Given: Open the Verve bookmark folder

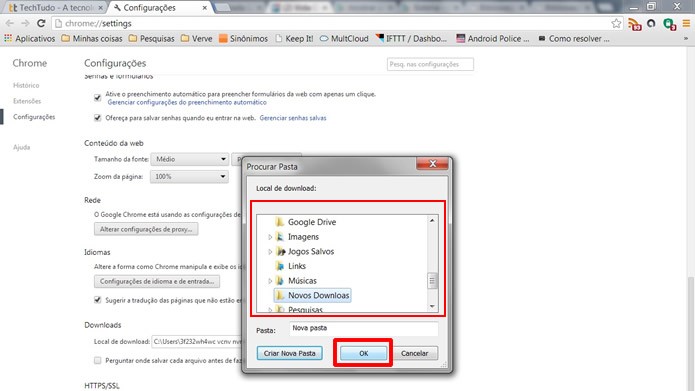Looking at the screenshot, I should [x=197, y=39].
